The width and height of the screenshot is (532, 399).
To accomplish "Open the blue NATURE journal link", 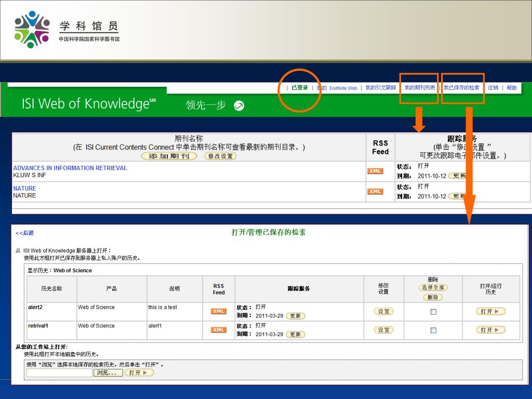I will tap(24, 188).
